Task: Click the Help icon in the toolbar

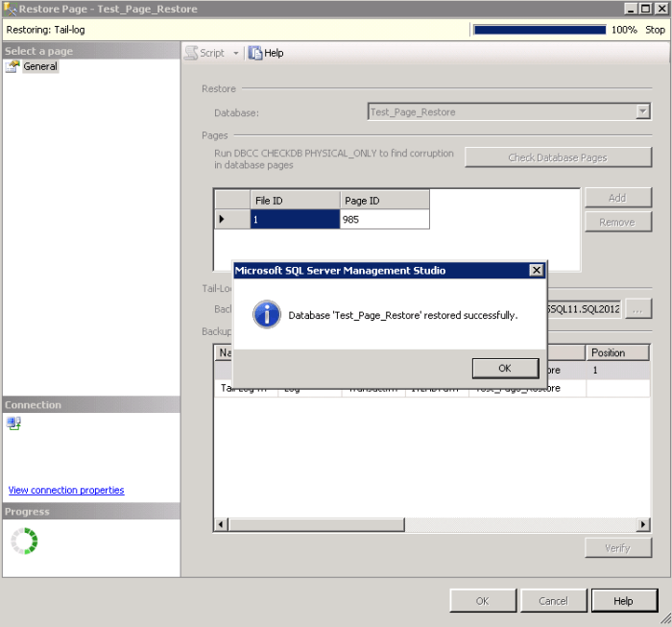Action: tap(255, 53)
